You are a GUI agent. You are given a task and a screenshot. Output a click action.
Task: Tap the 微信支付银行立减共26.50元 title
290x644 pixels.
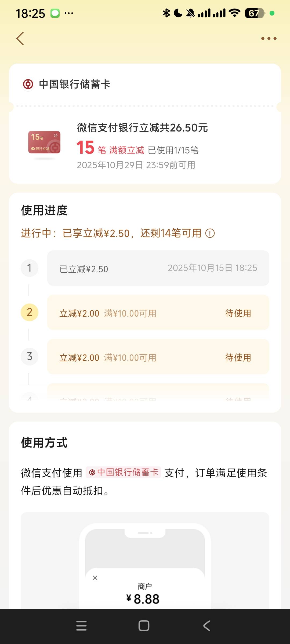point(142,128)
